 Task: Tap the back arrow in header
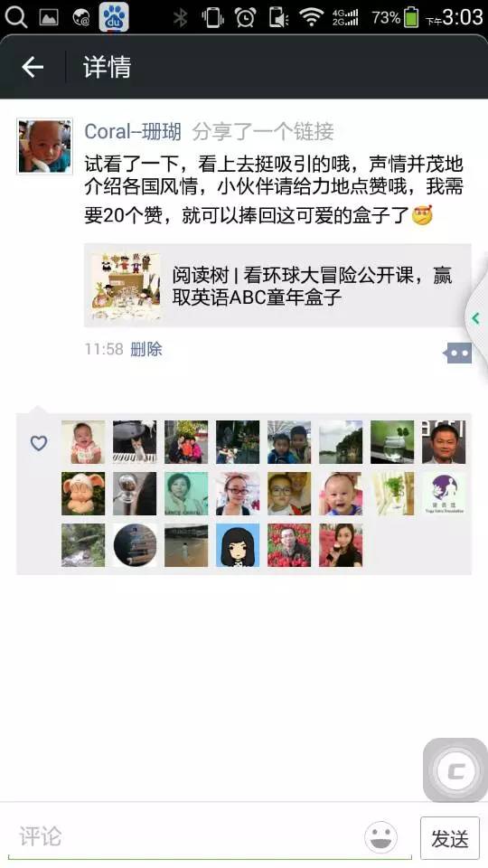coord(33,67)
